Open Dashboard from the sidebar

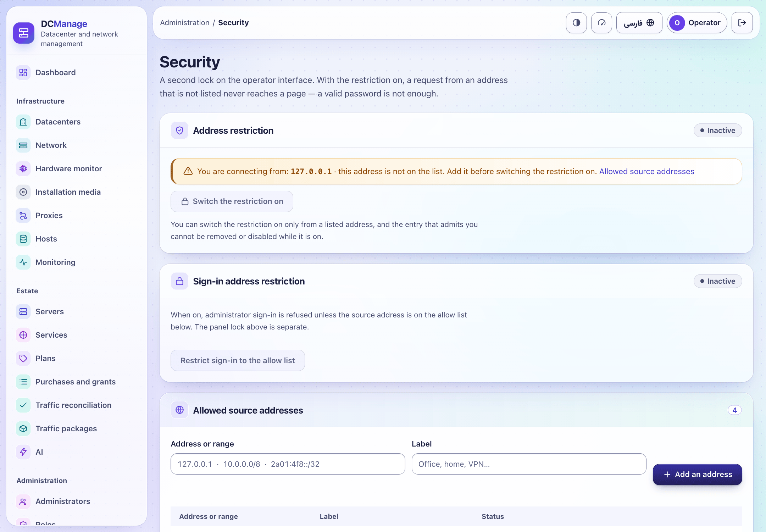pyautogui.click(x=77, y=73)
